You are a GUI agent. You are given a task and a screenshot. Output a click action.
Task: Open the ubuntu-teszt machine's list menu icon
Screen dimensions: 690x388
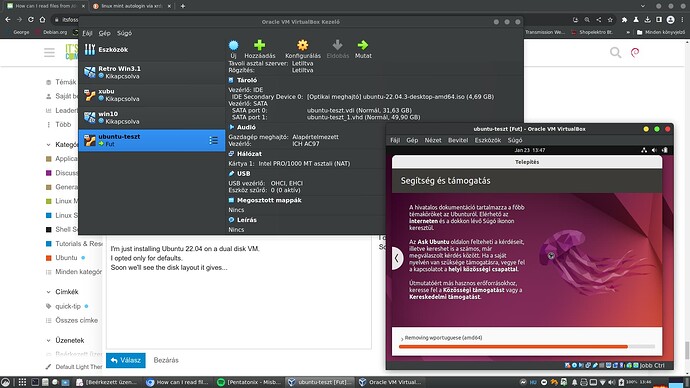(x=213, y=140)
